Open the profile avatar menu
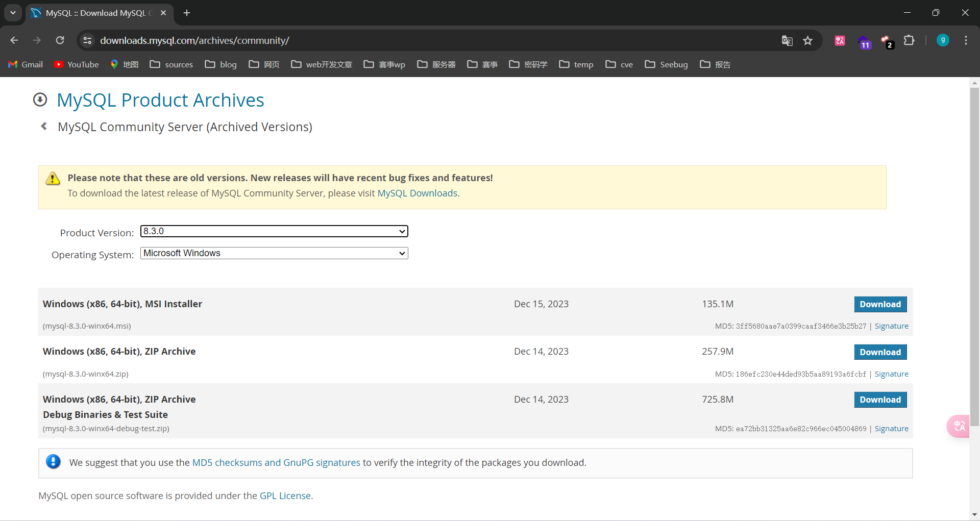The image size is (980, 521). [943, 40]
